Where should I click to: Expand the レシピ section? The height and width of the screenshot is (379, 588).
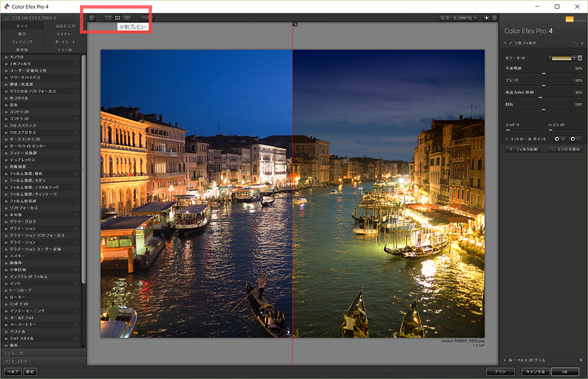click(44, 353)
